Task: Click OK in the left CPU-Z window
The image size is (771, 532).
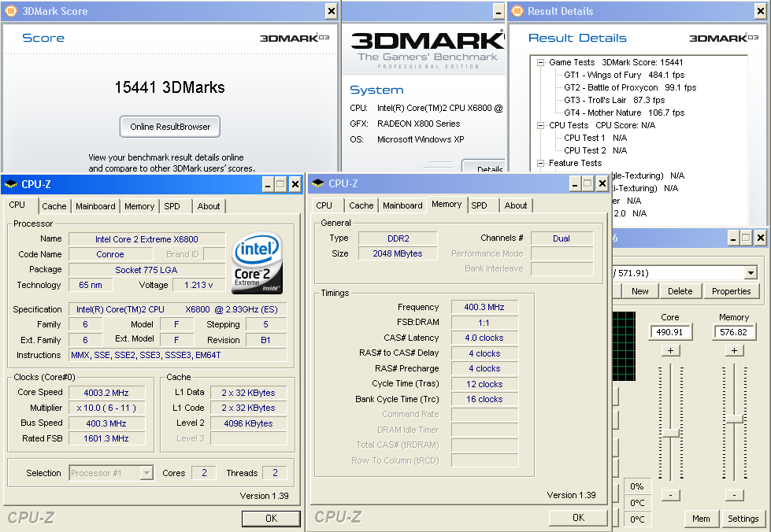Action: [x=271, y=519]
